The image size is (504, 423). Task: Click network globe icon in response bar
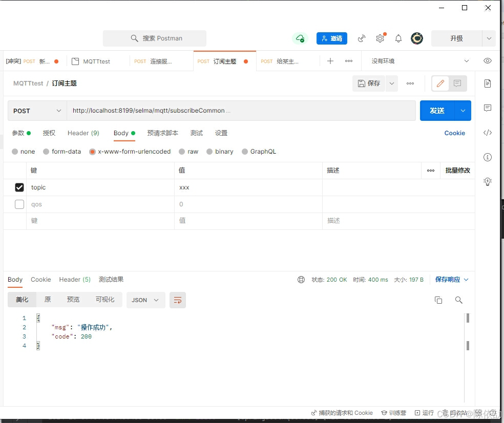click(x=301, y=280)
